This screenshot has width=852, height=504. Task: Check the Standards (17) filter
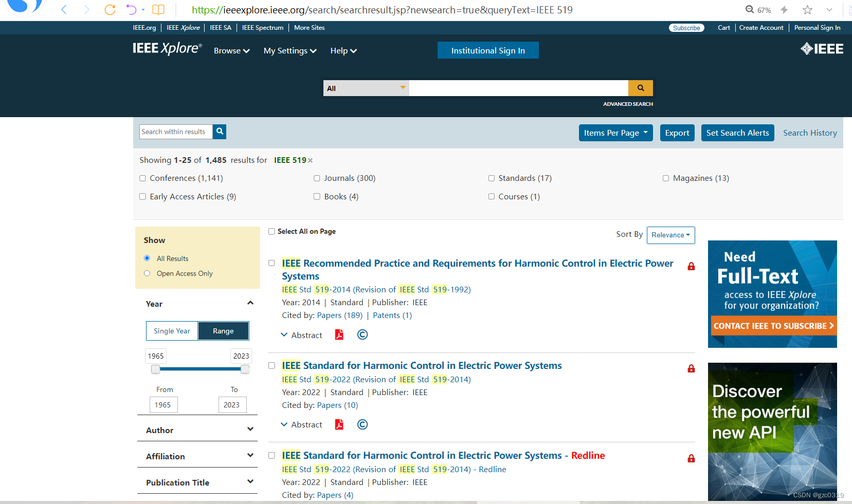[492, 178]
